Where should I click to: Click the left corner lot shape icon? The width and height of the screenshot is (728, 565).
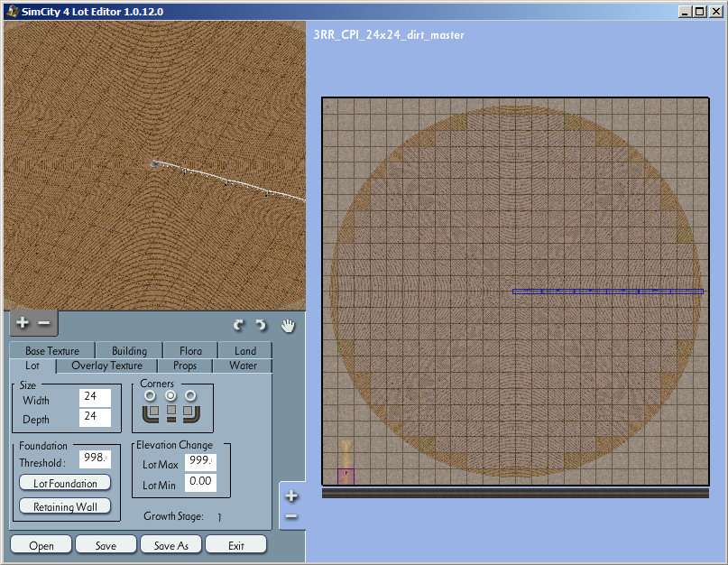point(151,413)
